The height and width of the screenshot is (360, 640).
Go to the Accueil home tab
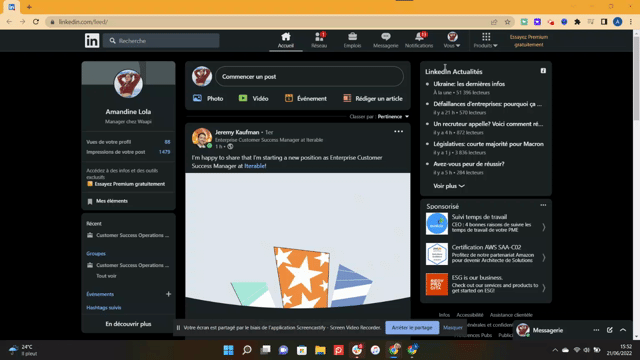click(286, 40)
